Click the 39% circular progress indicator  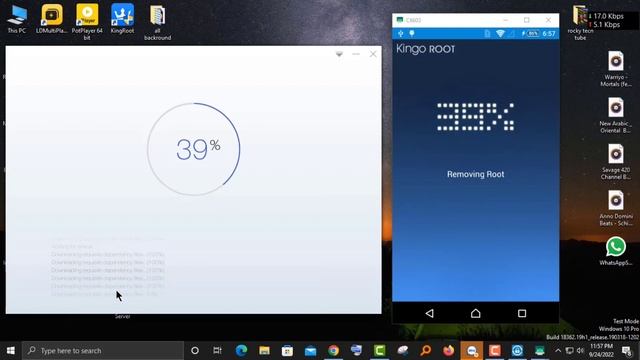[194, 149]
